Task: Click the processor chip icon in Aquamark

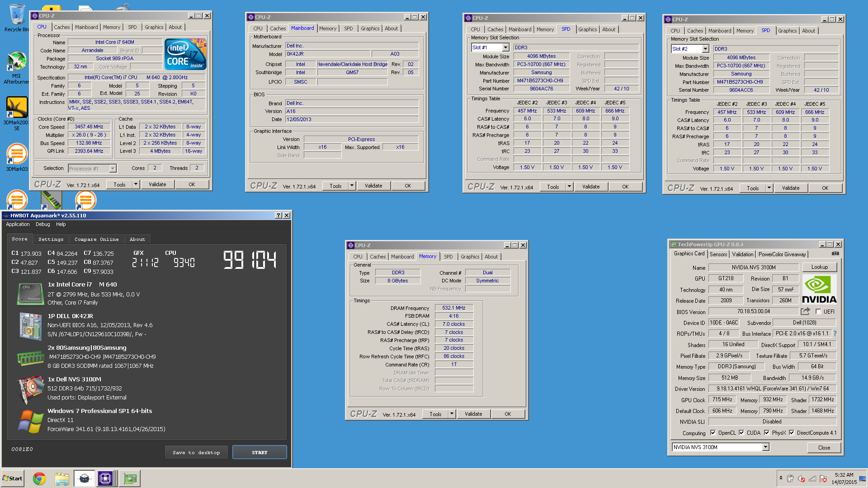Action: click(30, 294)
